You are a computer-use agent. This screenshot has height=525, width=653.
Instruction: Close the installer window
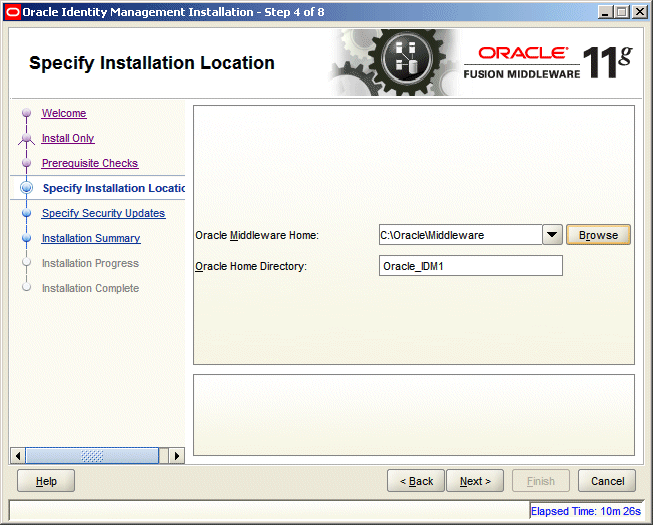(639, 12)
